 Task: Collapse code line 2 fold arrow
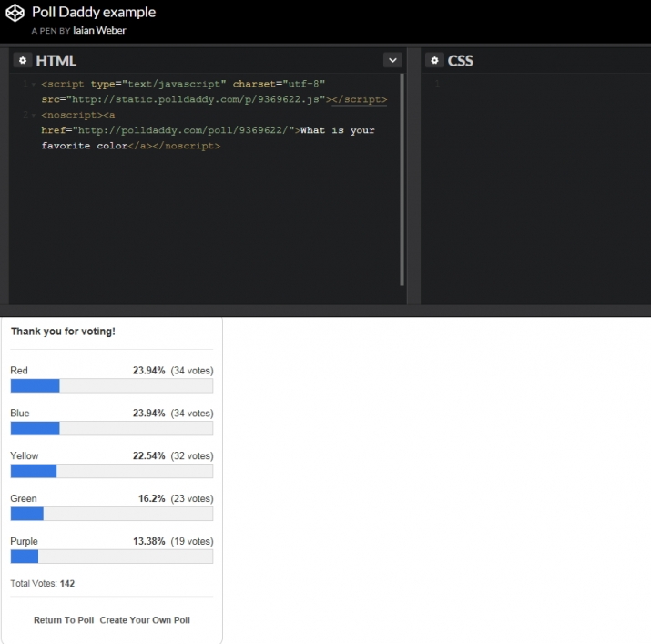pos(33,115)
